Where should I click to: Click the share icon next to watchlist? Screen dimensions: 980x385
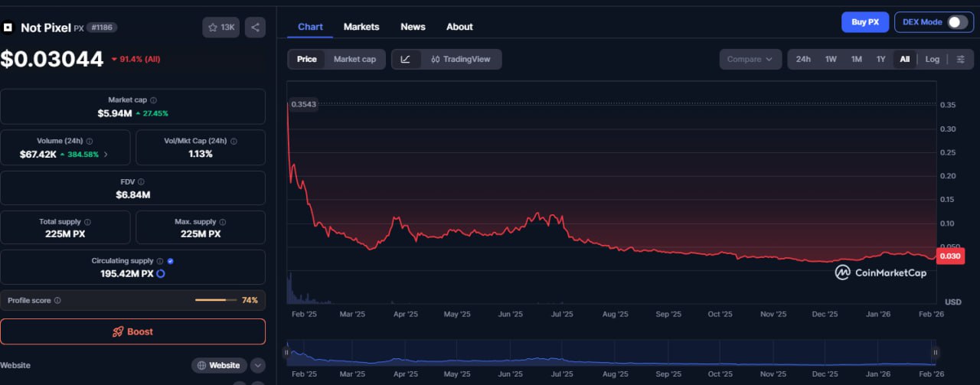click(x=255, y=28)
